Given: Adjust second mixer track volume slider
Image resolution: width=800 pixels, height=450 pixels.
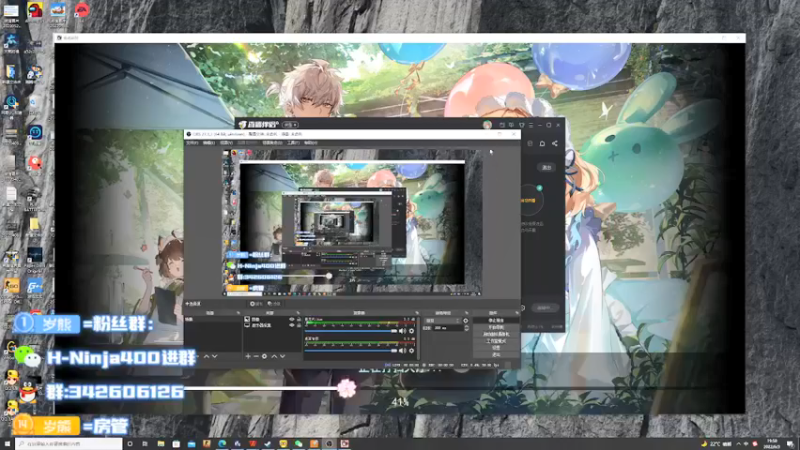Looking at the screenshot, I should pos(351,351).
